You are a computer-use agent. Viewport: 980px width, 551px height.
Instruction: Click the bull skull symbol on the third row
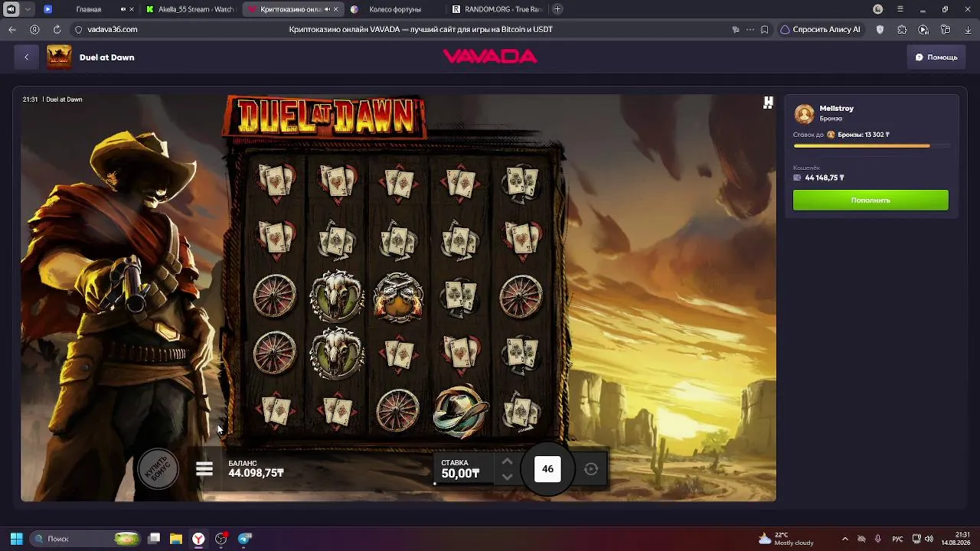click(x=337, y=295)
